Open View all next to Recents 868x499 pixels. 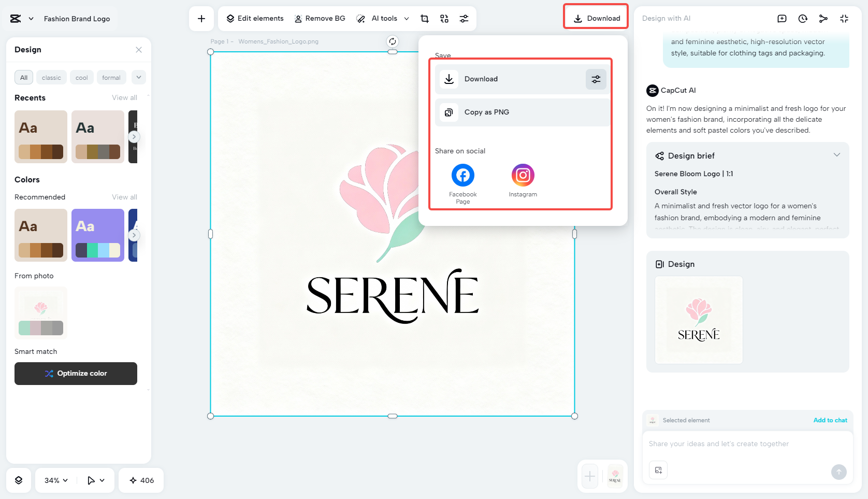pos(124,97)
